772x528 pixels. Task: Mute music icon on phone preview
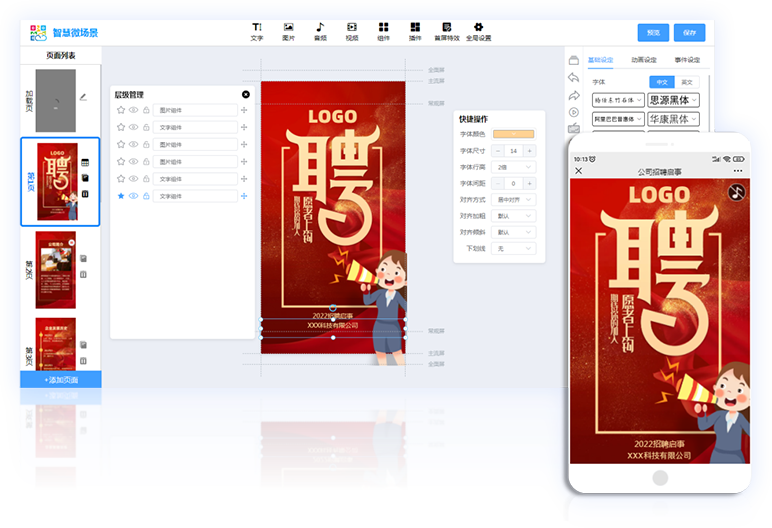(x=736, y=191)
